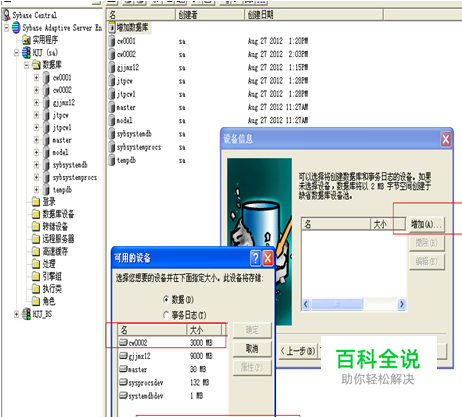
Task: Click gjjmx12 database icon in tree
Action: tap(47, 103)
